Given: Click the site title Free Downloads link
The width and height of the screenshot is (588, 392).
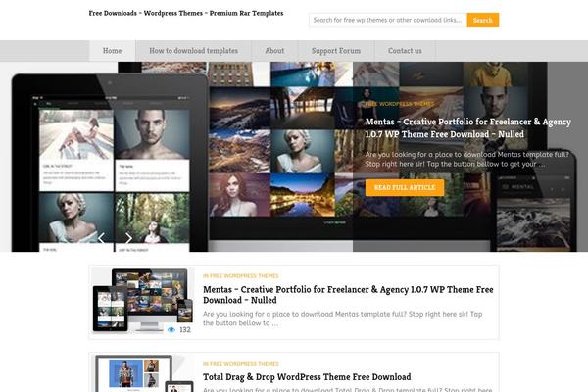Looking at the screenshot, I should [x=186, y=13].
